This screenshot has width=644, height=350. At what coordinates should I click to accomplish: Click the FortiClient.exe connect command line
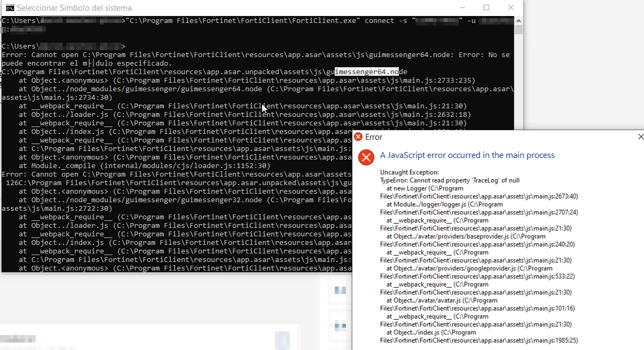(x=257, y=21)
